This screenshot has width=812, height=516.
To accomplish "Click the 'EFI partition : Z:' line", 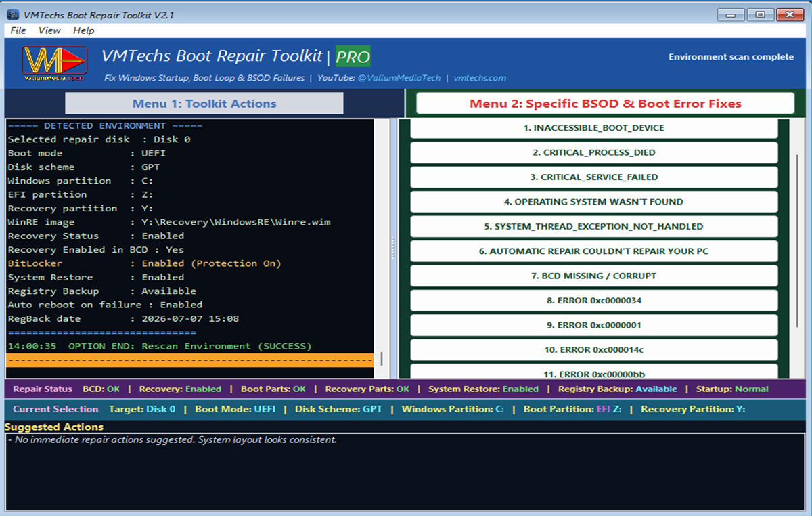I will pyautogui.click(x=81, y=194).
